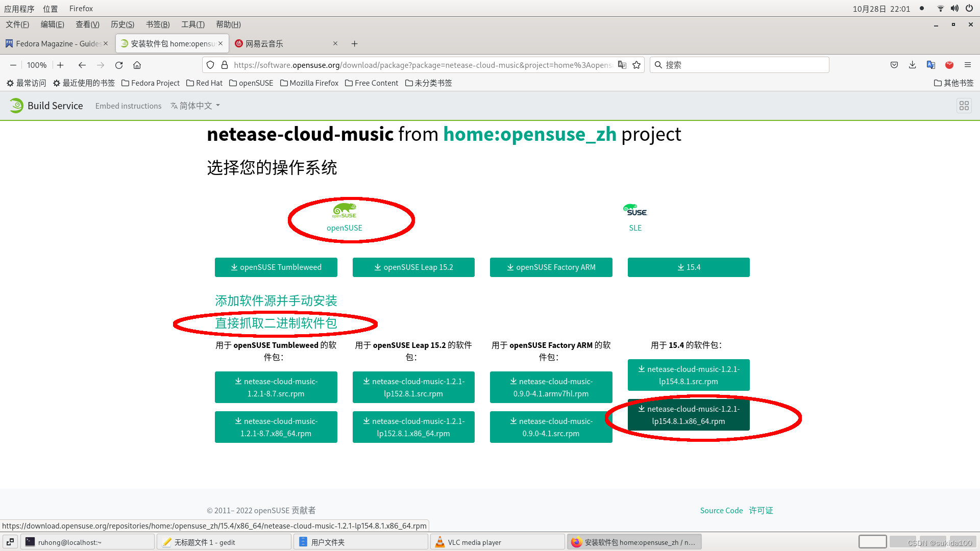Click the 搜索 search field
The image size is (980, 551).
click(x=740, y=65)
